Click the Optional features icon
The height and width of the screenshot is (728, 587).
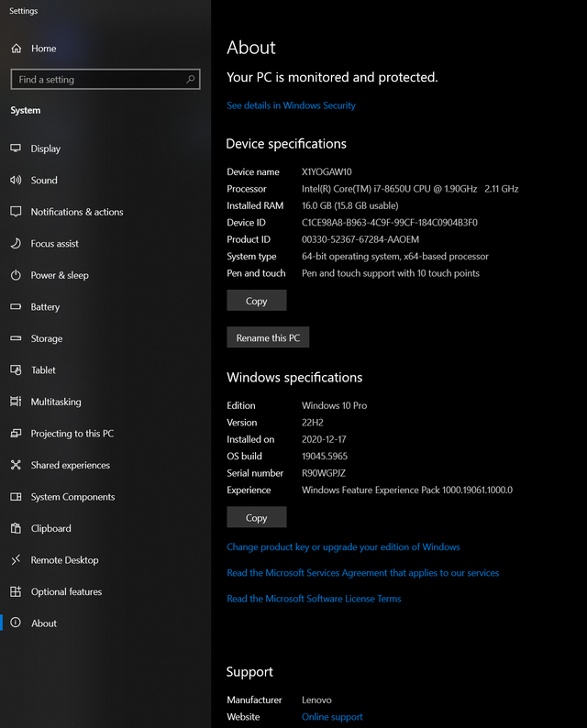16,591
